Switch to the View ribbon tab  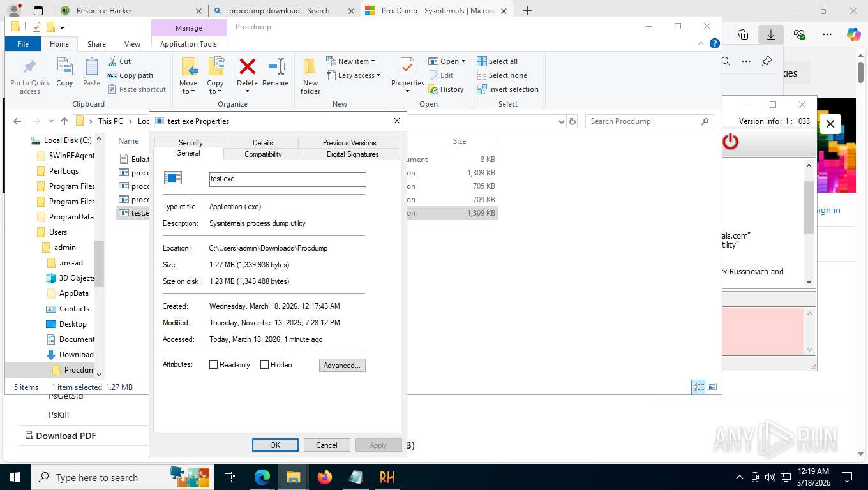pyautogui.click(x=132, y=44)
